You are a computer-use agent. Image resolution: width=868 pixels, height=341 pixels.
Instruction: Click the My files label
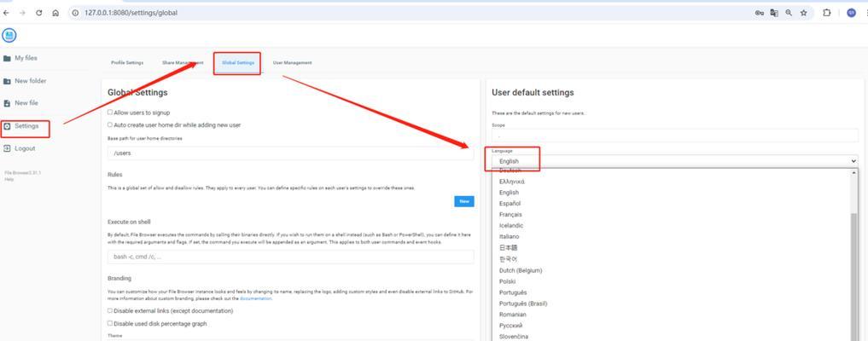click(26, 58)
